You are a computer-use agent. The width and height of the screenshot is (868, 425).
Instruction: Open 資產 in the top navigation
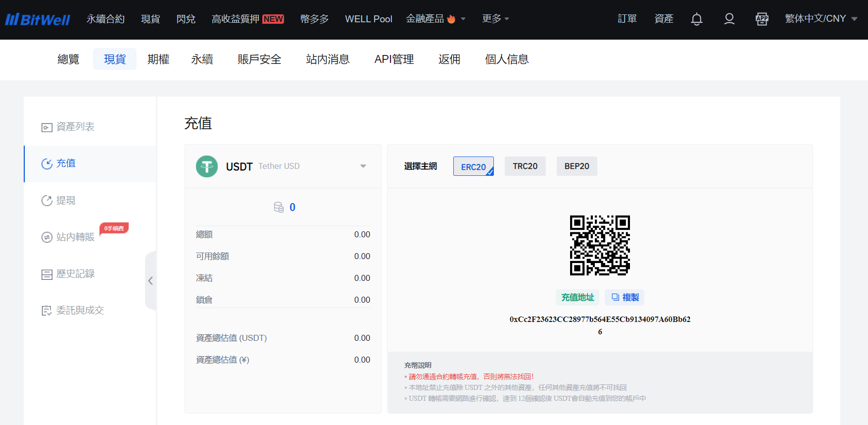(664, 19)
